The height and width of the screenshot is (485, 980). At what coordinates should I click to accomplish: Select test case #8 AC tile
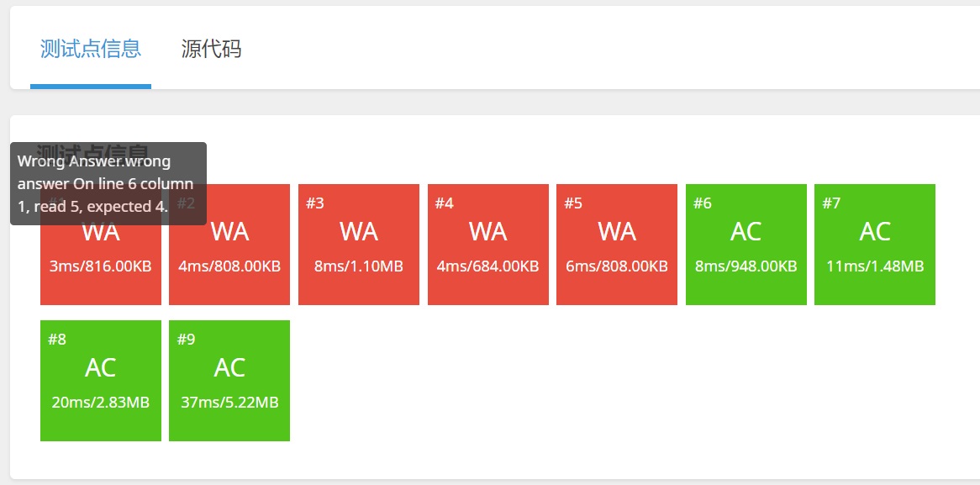click(x=101, y=381)
